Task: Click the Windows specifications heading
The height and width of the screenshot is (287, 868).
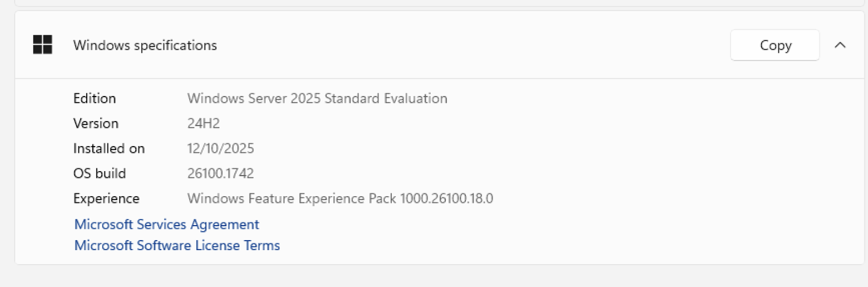Action: (145, 45)
